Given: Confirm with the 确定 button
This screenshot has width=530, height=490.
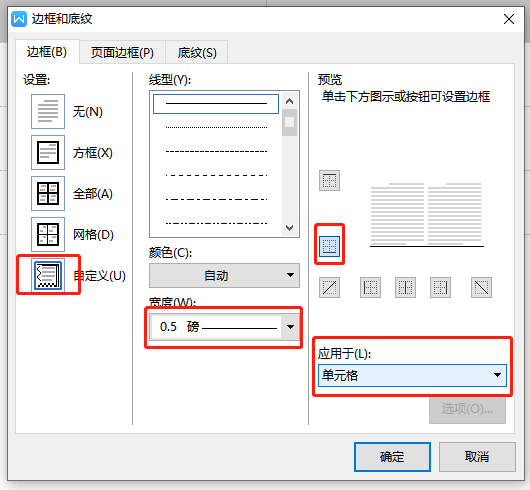Looking at the screenshot, I should (392, 457).
